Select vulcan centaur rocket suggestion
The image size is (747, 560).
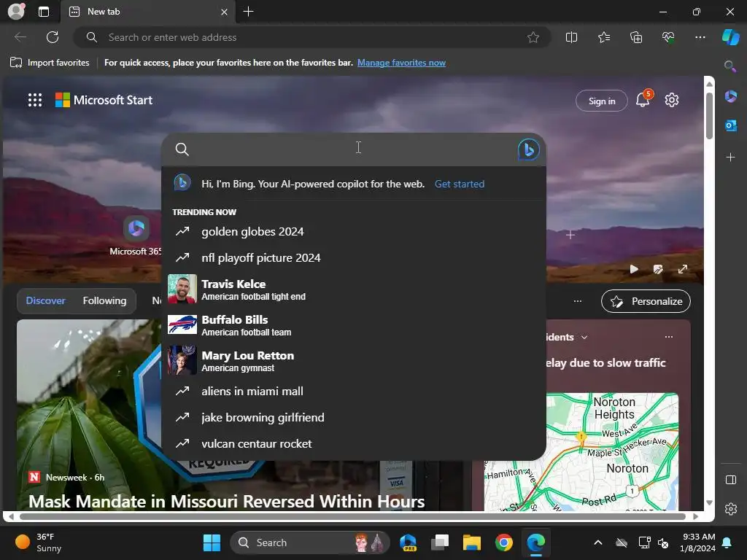tap(354, 444)
